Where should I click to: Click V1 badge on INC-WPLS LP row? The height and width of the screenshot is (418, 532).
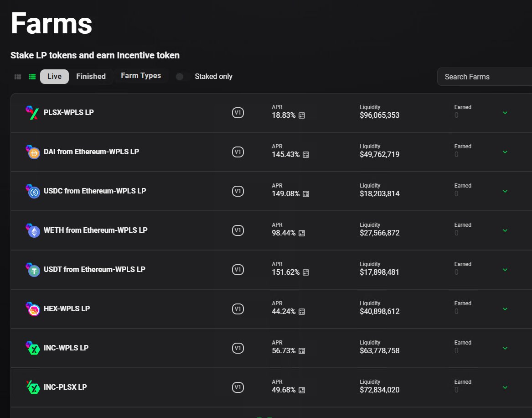(238, 348)
